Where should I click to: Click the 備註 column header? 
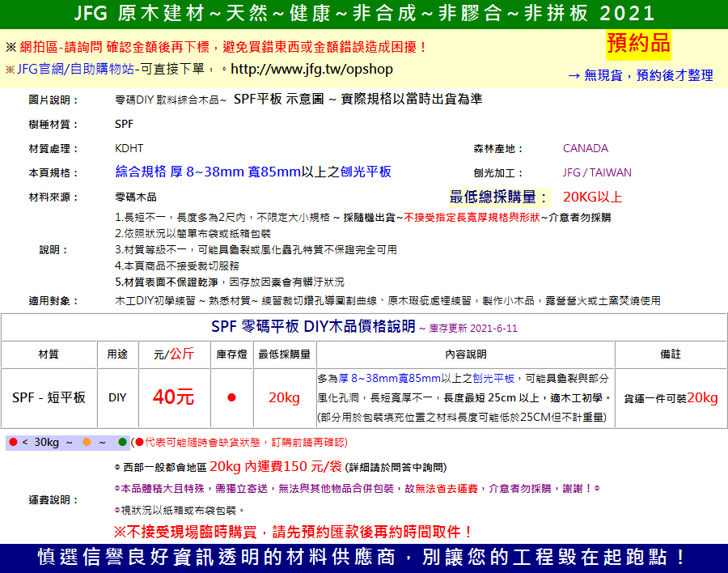click(671, 354)
